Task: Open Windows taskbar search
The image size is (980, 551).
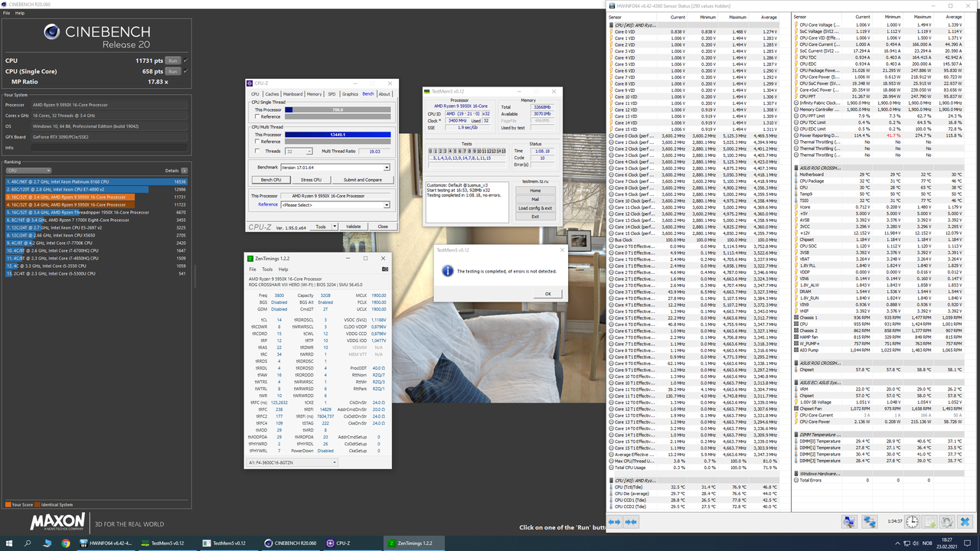Action: click(x=28, y=543)
